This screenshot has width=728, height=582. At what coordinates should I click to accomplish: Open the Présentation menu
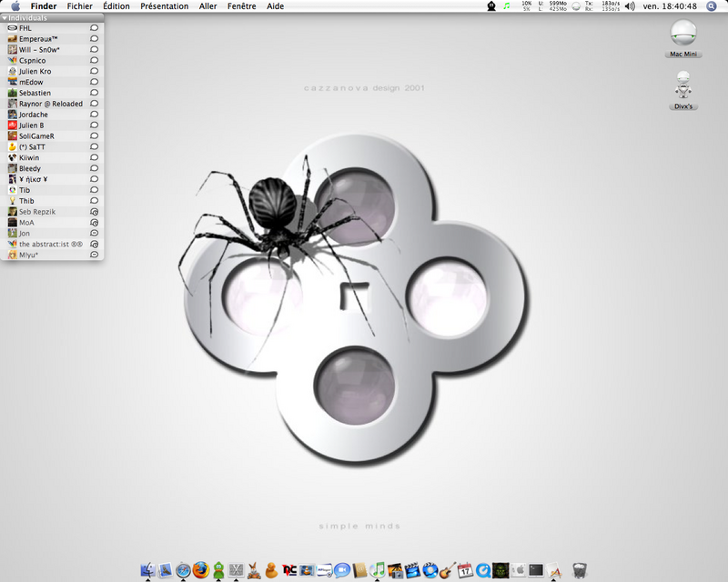pos(165,6)
